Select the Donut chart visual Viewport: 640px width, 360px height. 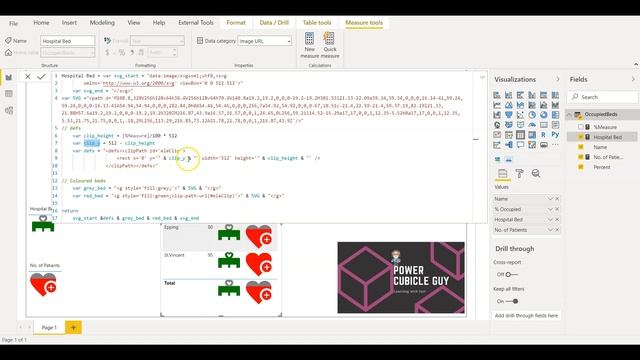(x=544, y=115)
